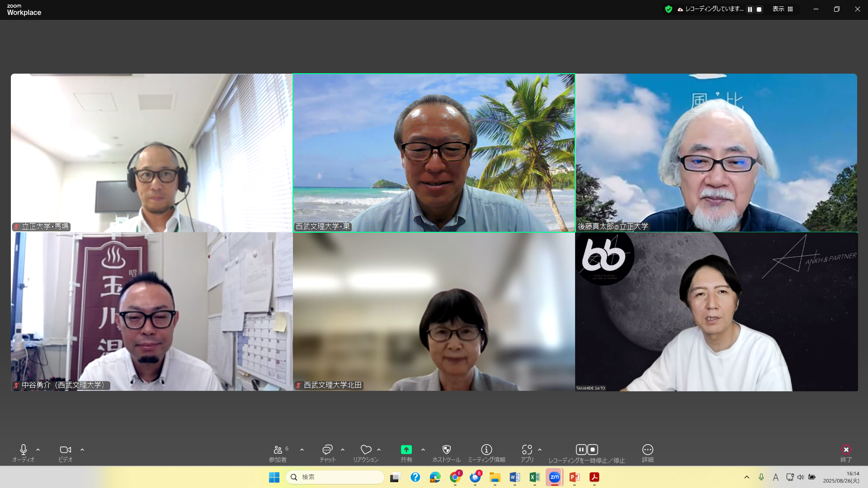Image resolution: width=868 pixels, height=488 pixels.
Task: Expand share options arrow next to 共有
Action: click(x=423, y=450)
